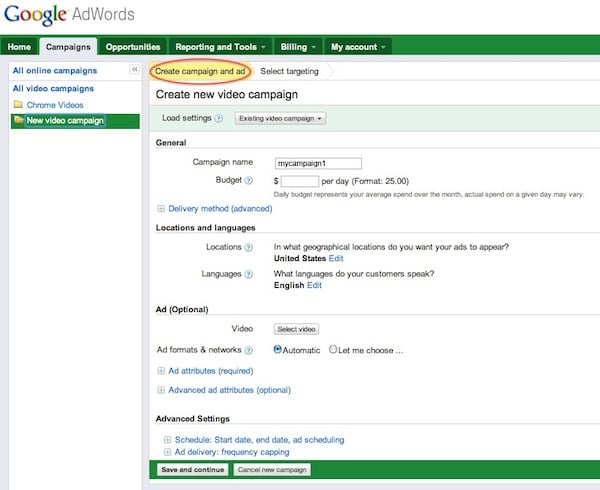Click the Languages help icon
The width and height of the screenshot is (600, 490).
point(249,274)
